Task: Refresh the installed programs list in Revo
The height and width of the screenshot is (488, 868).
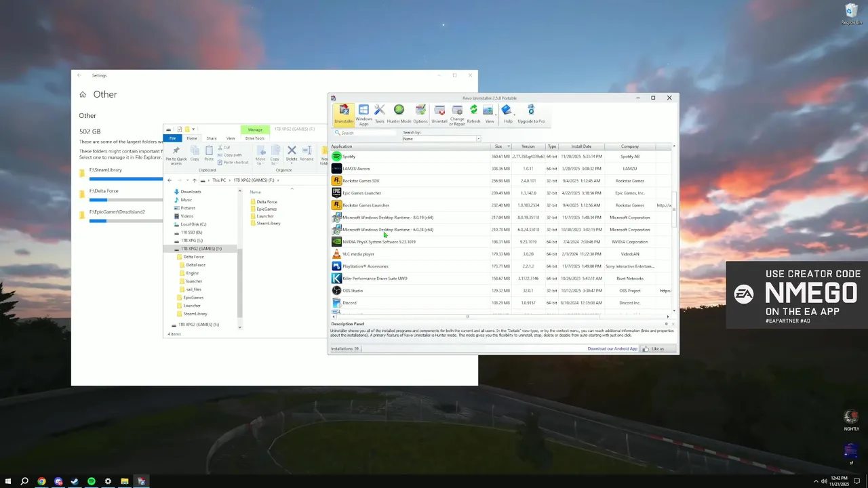Action: [x=473, y=114]
